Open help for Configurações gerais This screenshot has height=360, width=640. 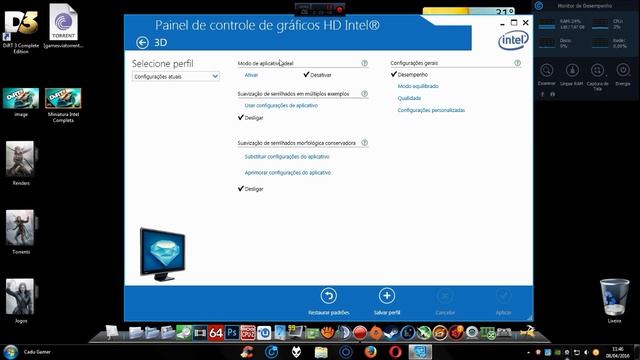pos(518,63)
